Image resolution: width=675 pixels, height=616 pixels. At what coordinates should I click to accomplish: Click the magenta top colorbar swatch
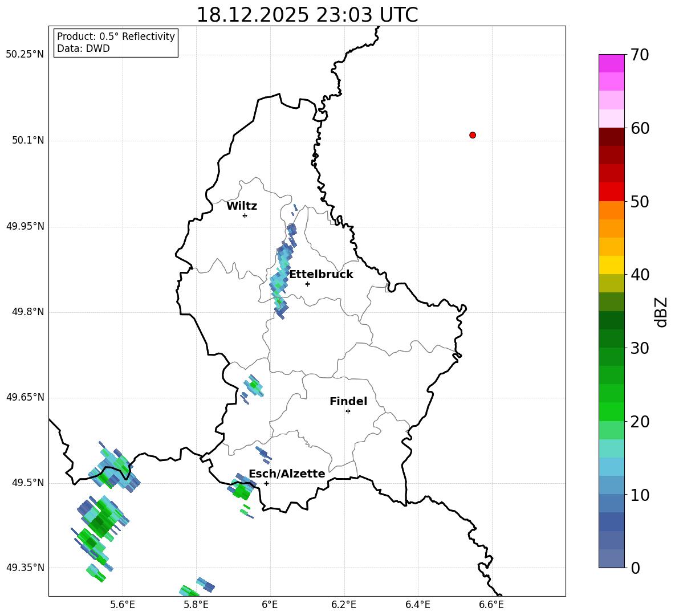(x=611, y=63)
